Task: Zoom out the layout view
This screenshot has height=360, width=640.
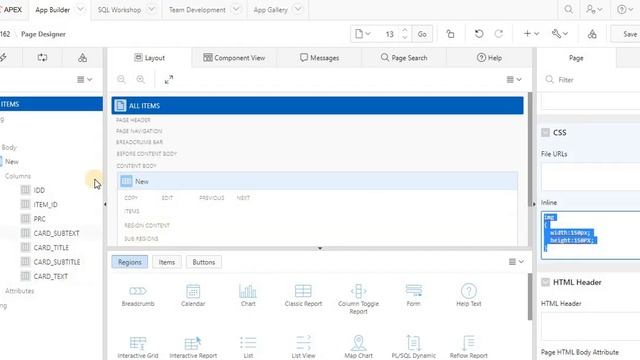Action: coord(121,80)
